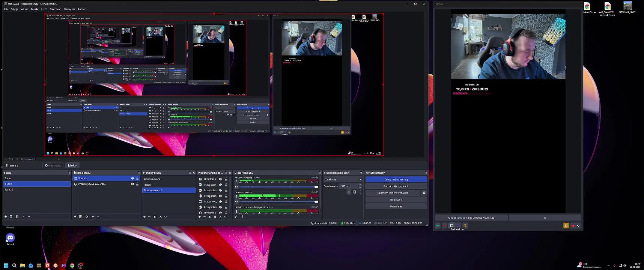Open Edycja menu
Image resolution: width=644 pixels, height=270 pixels.
coord(14,9)
